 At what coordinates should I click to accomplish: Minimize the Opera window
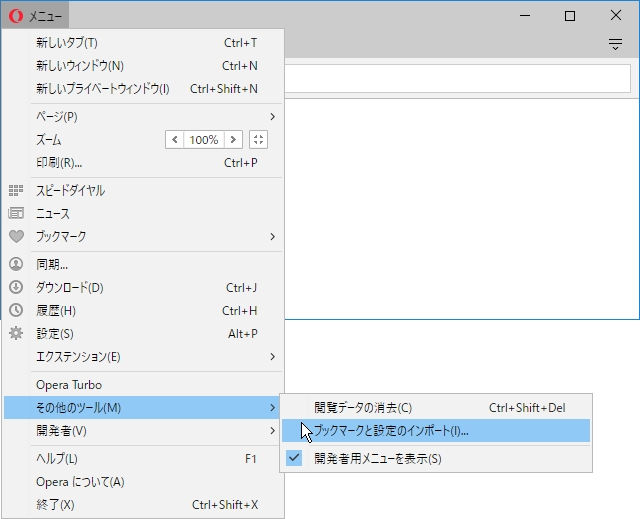coord(525,16)
